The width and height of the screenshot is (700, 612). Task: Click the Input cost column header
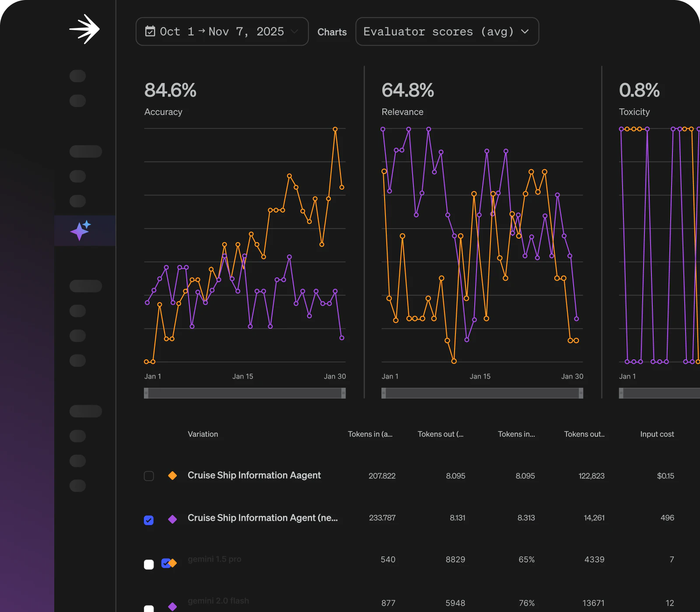pyautogui.click(x=657, y=434)
